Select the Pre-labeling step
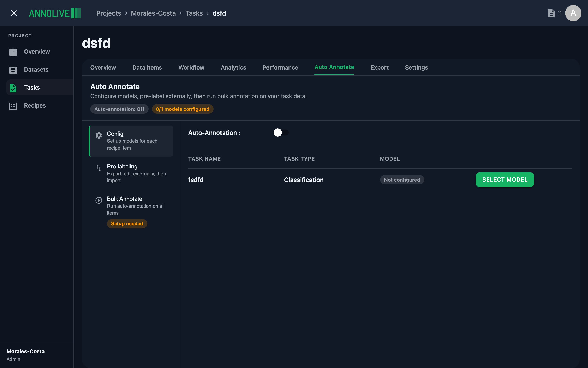Screen dimensions: 588x368 (x=131, y=173)
